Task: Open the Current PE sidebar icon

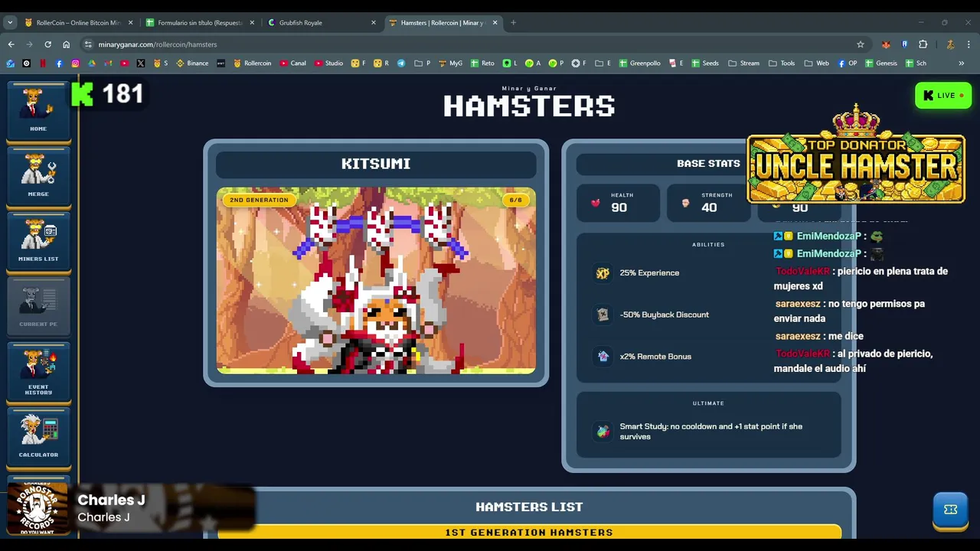Action: click(x=38, y=307)
